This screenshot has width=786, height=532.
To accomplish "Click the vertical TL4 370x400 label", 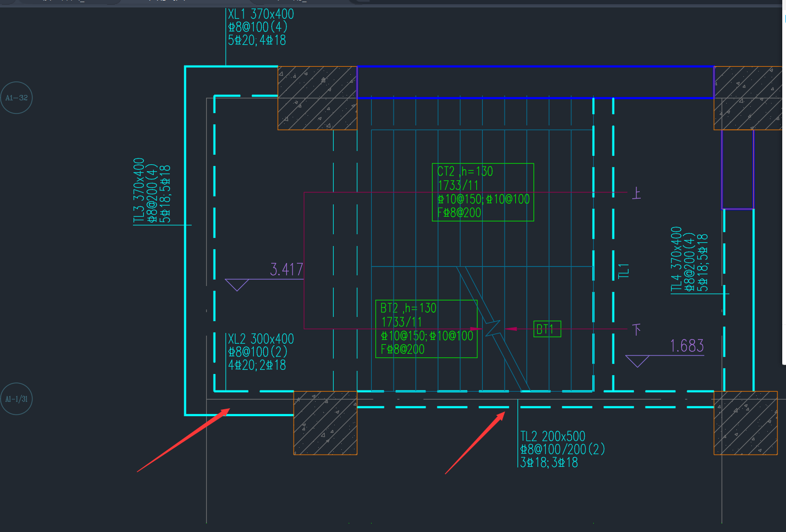I will tap(677, 259).
